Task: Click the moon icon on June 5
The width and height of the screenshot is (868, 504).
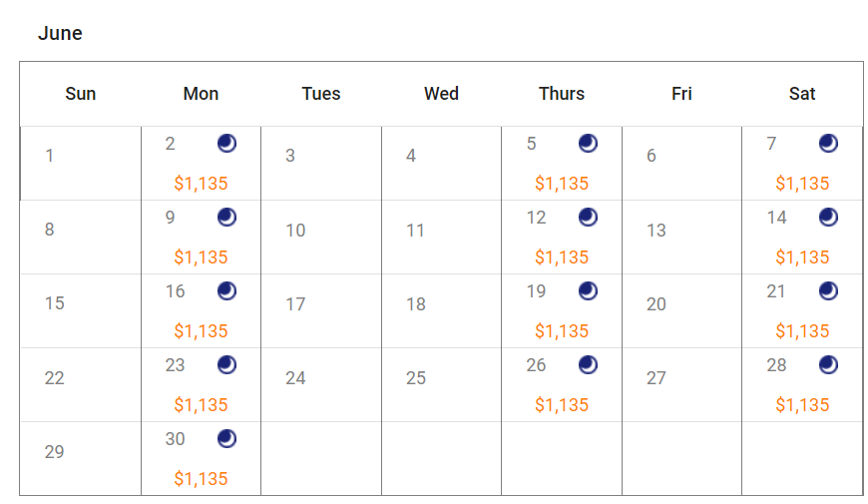Action: click(588, 144)
